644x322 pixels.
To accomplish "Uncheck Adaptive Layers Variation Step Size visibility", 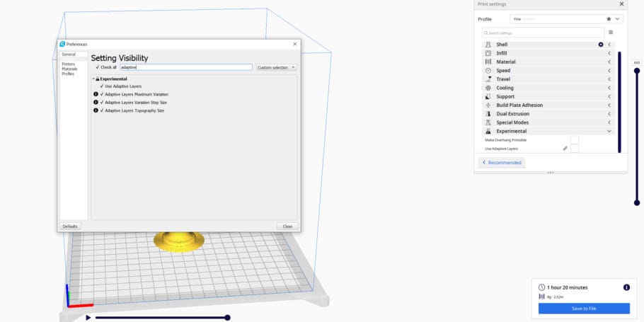I will pos(102,103).
